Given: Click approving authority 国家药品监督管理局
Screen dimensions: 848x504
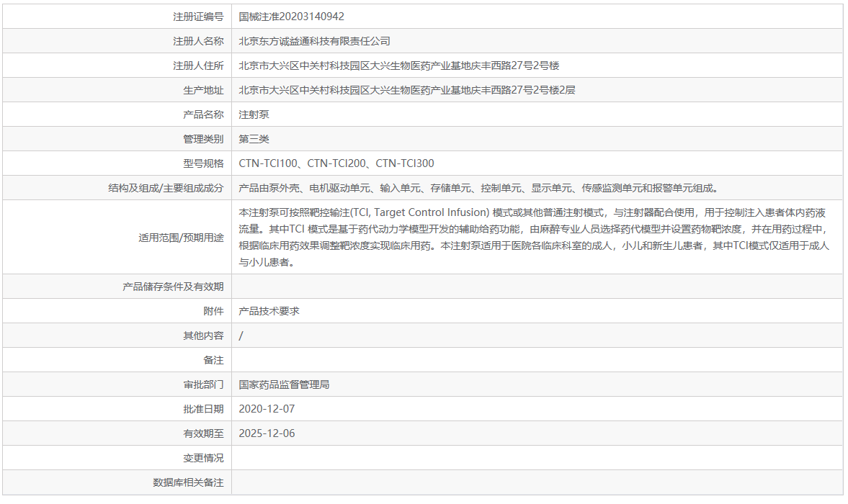Looking at the screenshot, I should tap(284, 384).
